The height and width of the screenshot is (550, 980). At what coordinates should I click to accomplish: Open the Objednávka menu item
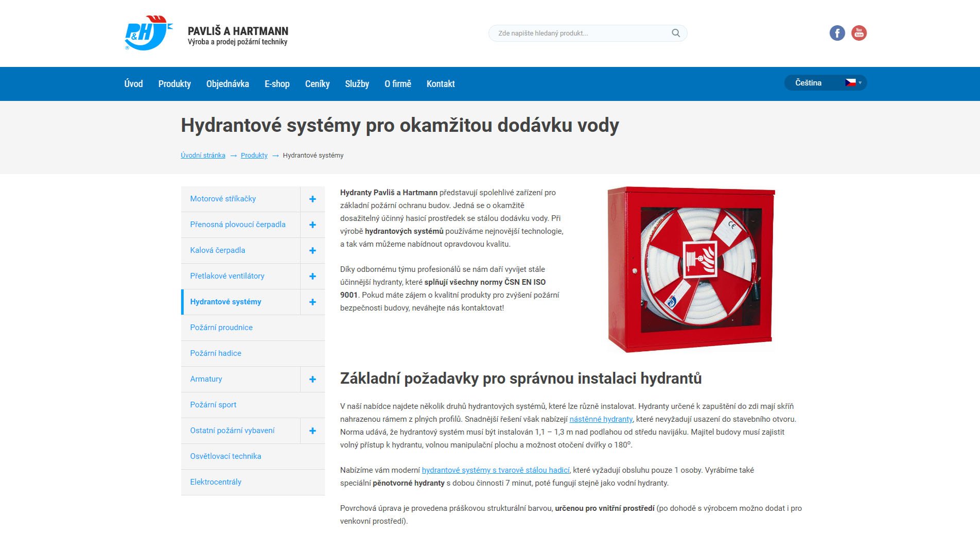227,83
